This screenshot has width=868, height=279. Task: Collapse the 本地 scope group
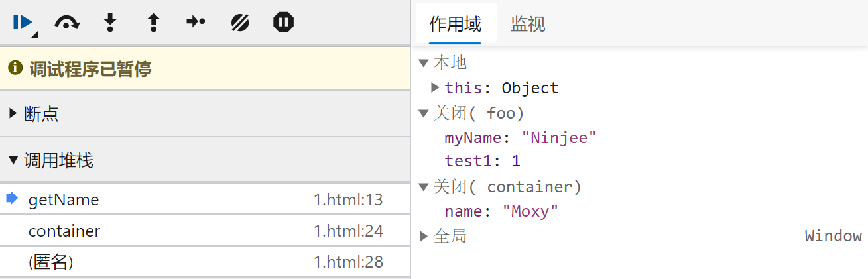point(424,63)
